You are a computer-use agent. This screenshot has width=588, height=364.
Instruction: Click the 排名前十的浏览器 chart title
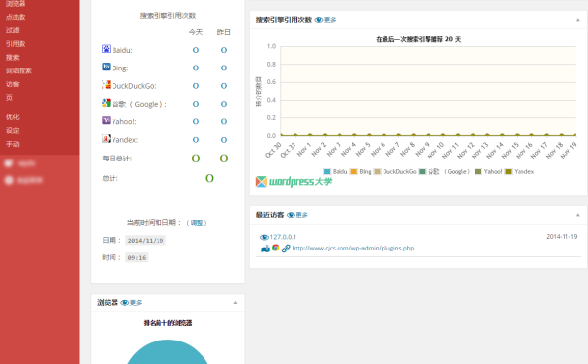tap(167, 323)
